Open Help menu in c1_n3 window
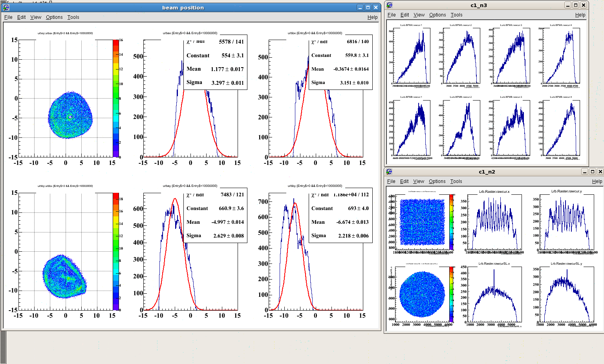Viewport: 604px width, 364px height. click(580, 15)
